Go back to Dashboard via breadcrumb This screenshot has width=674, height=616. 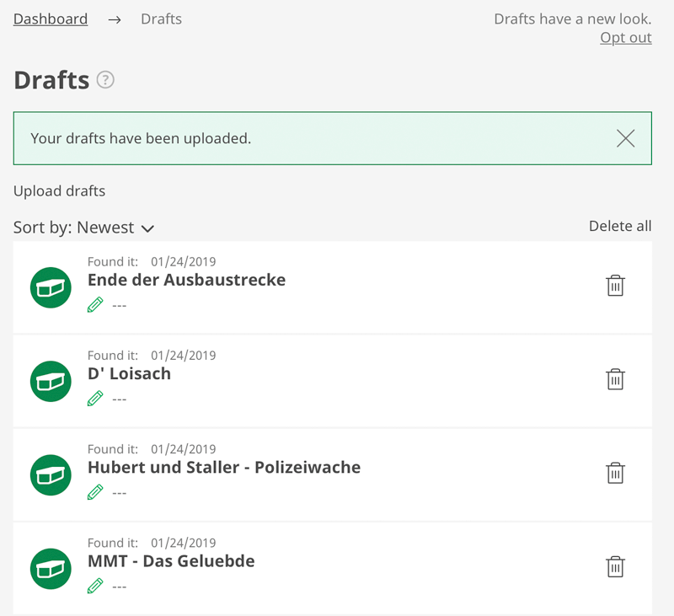pos(51,19)
